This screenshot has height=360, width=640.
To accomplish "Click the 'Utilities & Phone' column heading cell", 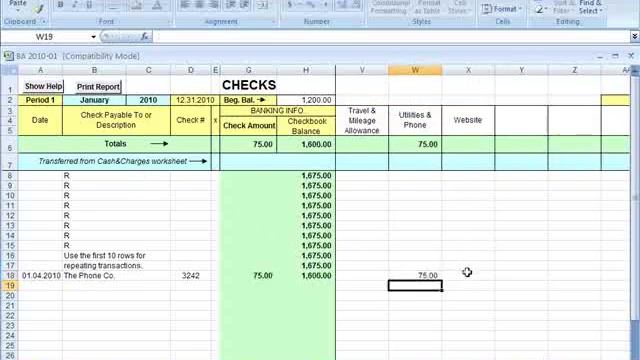I will [415, 120].
